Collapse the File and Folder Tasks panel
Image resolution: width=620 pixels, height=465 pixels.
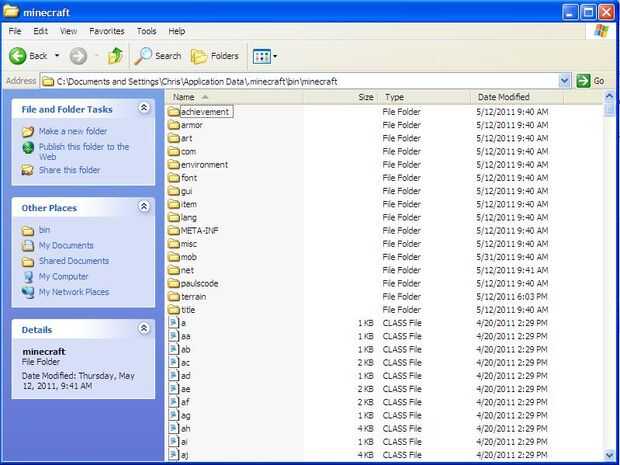(144, 108)
